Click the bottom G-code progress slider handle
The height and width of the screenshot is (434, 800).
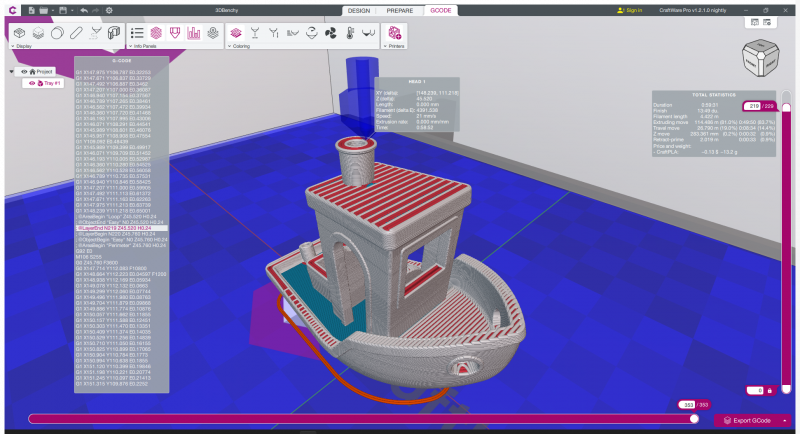[693, 419]
